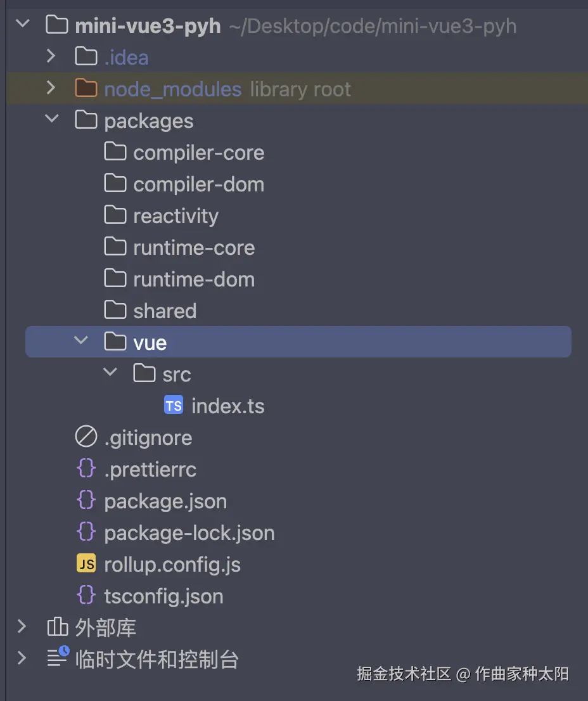The image size is (588, 701).
Task: Expand the node_modules folder arrow
Action: point(51,88)
